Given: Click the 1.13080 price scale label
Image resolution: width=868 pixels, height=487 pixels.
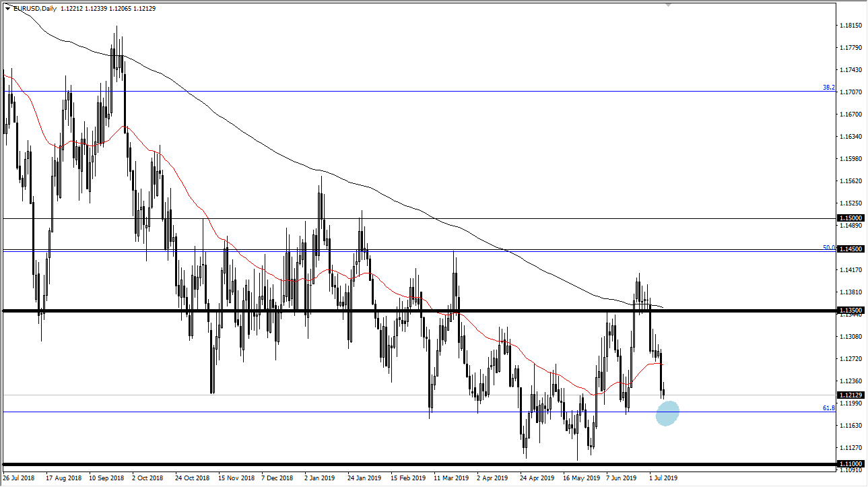Looking at the screenshot, I should (x=852, y=337).
